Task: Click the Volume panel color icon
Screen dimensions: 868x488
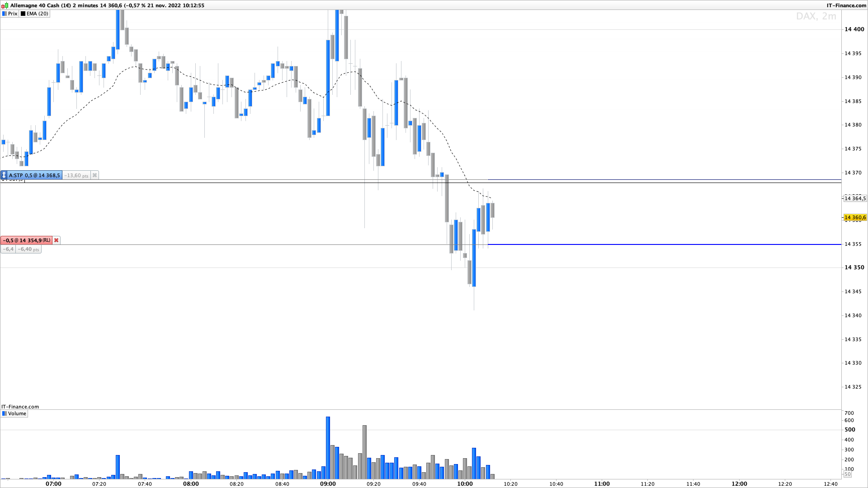Action: (x=5, y=413)
